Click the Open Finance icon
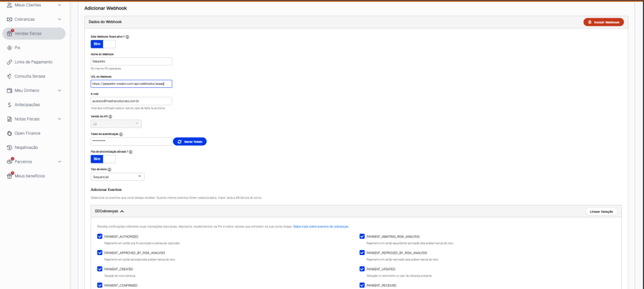 click(9, 133)
